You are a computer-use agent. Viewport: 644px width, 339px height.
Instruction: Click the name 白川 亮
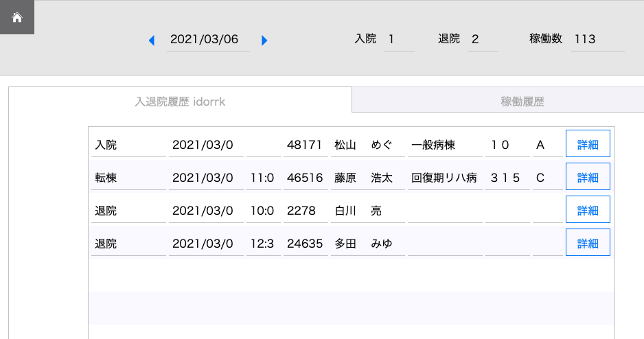click(367, 211)
